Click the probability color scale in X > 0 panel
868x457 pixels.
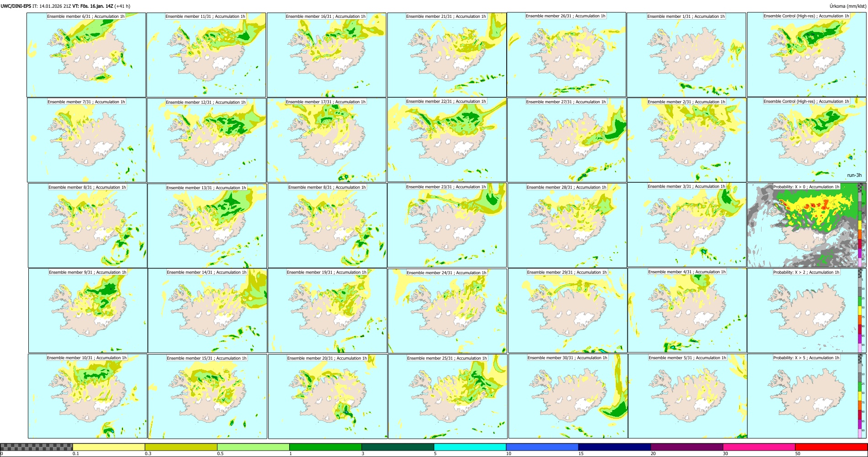tap(860, 225)
